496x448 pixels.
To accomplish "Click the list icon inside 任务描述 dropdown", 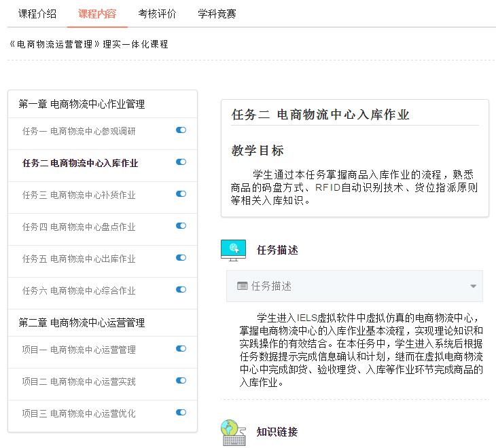I will pyautogui.click(x=242, y=286).
